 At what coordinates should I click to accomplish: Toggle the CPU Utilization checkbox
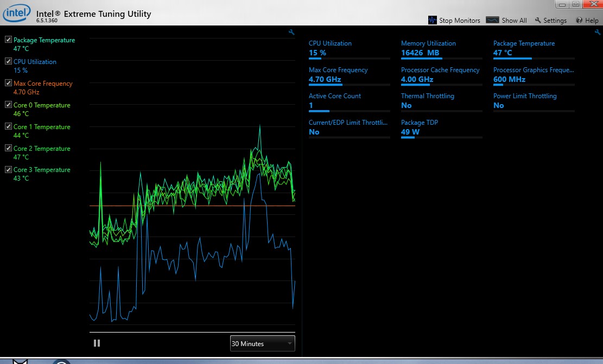coord(8,61)
